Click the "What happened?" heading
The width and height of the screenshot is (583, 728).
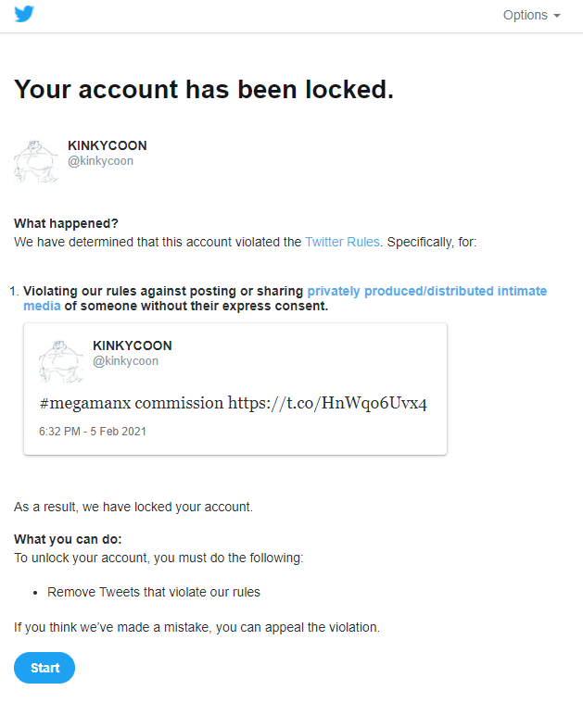point(67,223)
